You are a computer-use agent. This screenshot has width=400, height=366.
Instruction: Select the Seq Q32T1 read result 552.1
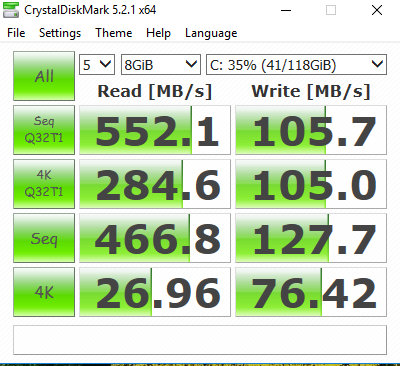coord(155,130)
